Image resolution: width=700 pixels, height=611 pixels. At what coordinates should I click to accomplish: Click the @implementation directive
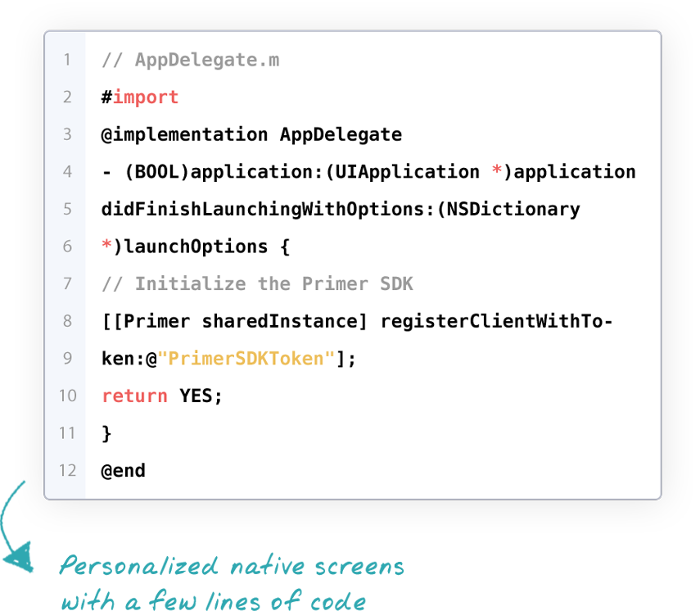184,134
